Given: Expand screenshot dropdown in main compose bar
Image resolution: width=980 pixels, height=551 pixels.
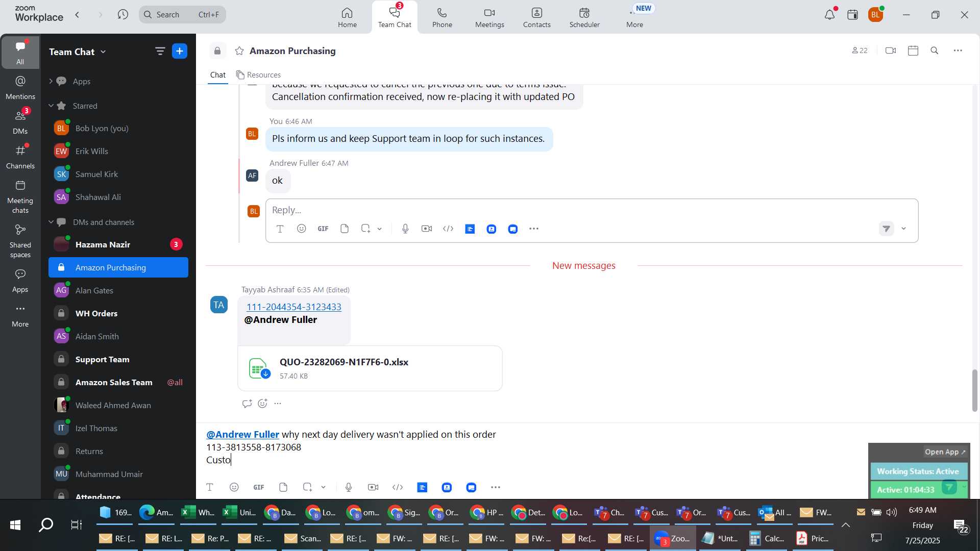Looking at the screenshot, I should [x=324, y=488].
